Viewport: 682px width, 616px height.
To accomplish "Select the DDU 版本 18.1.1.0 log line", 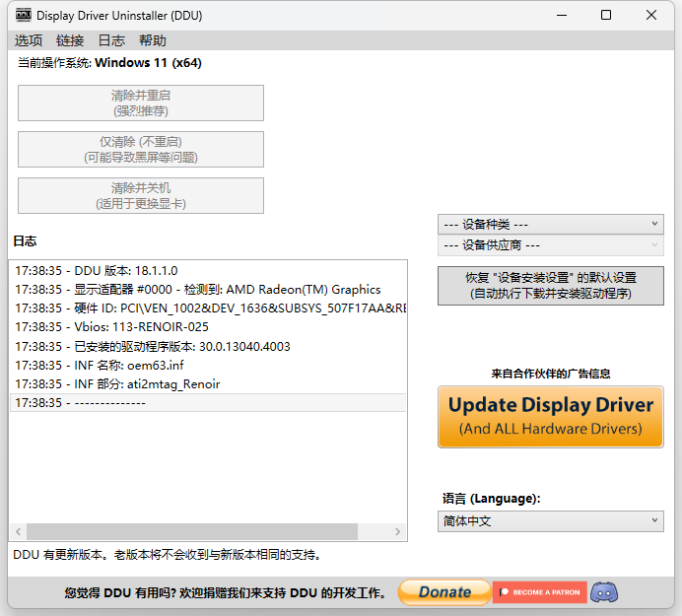I will click(x=208, y=271).
